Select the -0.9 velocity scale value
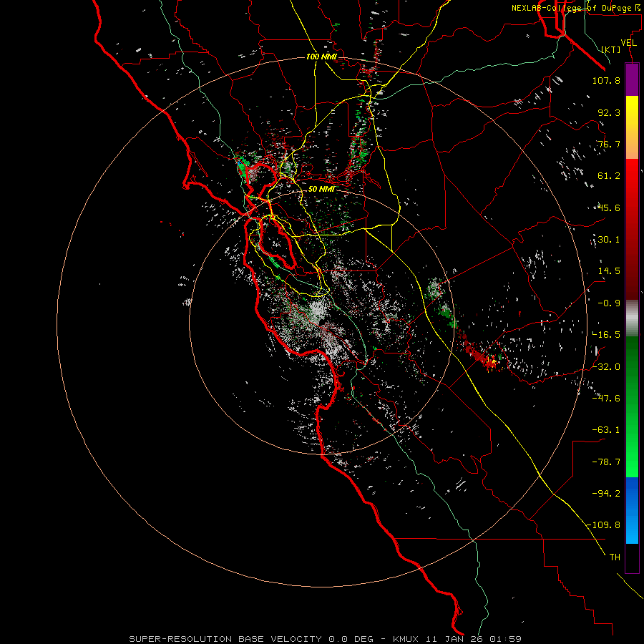This screenshot has width=644, height=644. [x=609, y=303]
